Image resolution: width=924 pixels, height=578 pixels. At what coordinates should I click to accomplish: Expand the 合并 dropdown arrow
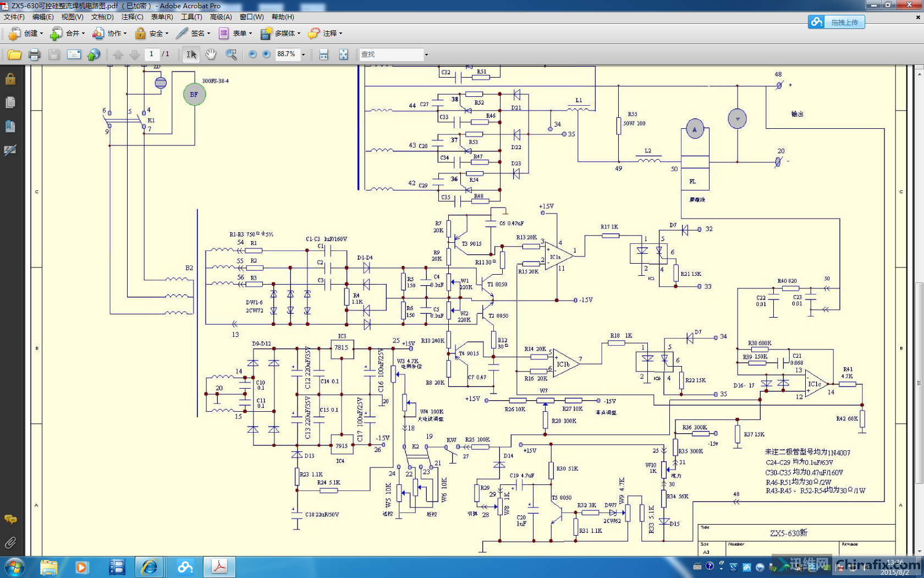tap(83, 34)
